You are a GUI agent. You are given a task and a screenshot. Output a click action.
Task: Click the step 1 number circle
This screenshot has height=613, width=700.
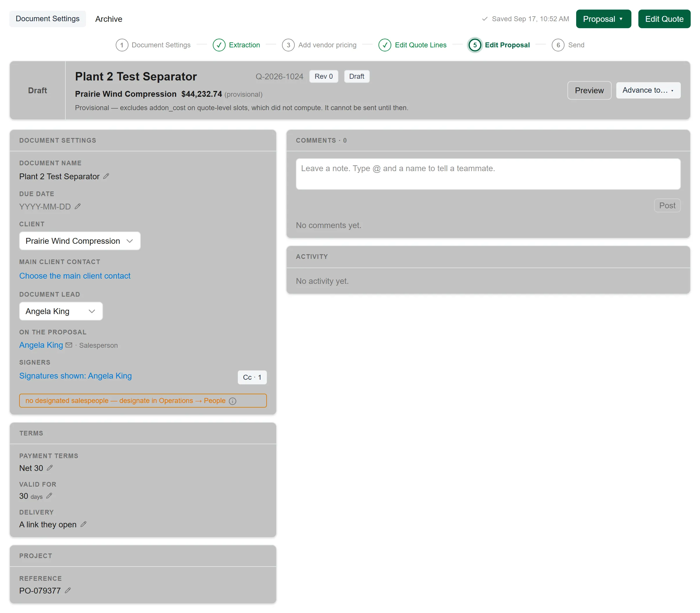[x=122, y=45]
